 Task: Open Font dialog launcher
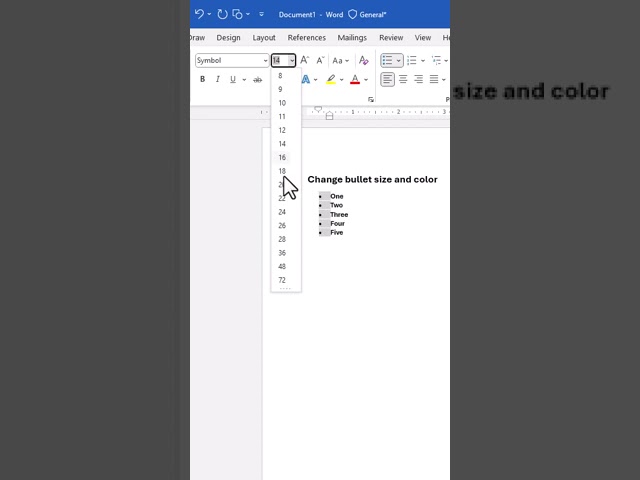[371, 100]
